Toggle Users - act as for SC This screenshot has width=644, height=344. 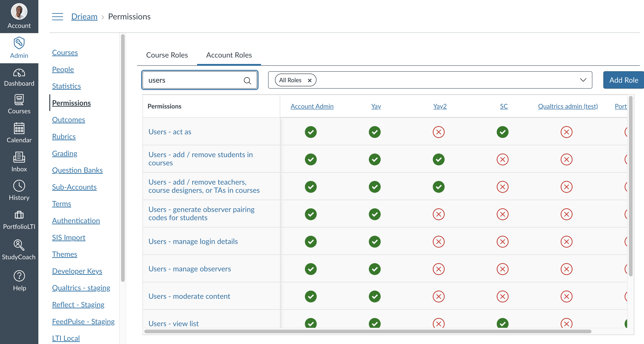(503, 132)
